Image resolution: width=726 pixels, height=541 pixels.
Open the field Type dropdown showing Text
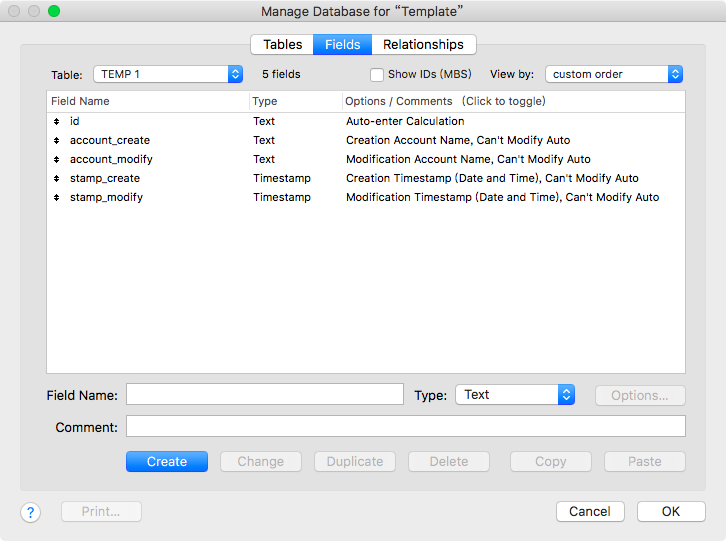[x=515, y=395]
